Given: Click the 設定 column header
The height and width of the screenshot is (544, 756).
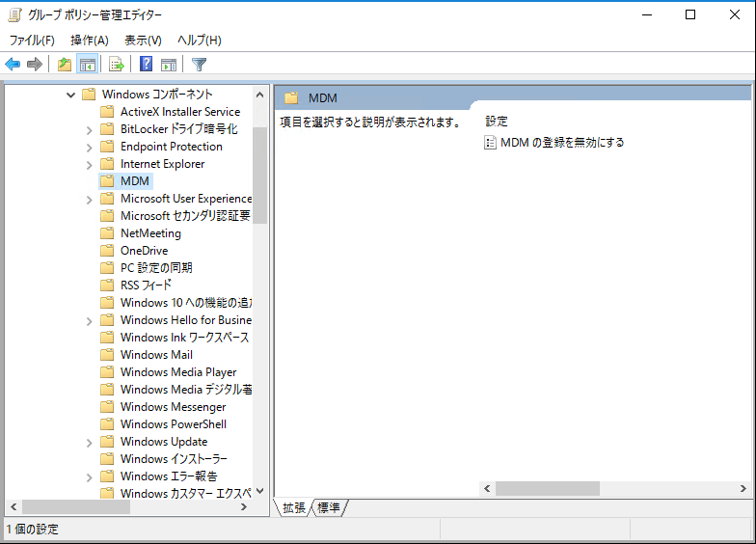Looking at the screenshot, I should point(497,122).
